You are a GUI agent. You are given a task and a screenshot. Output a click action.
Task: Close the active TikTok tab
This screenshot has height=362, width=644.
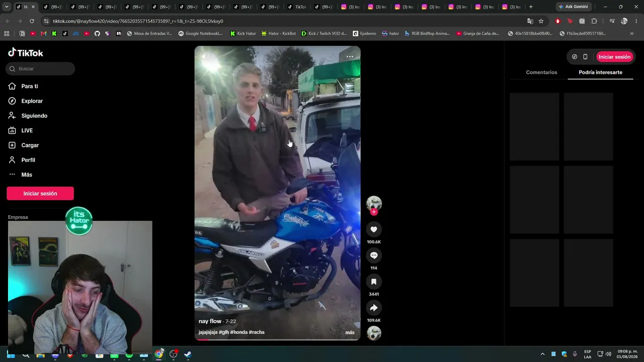(x=33, y=7)
